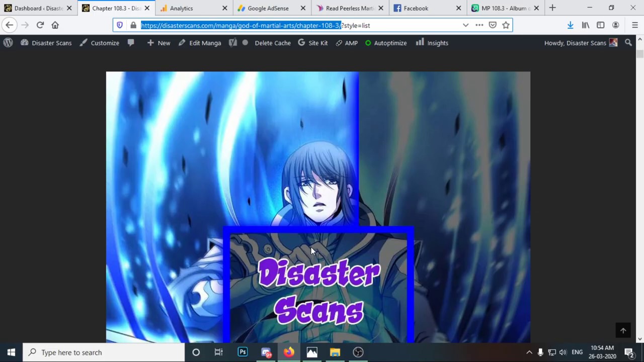Close the Analytics tab
Image resolution: width=644 pixels, height=362 pixels.
coord(225,8)
